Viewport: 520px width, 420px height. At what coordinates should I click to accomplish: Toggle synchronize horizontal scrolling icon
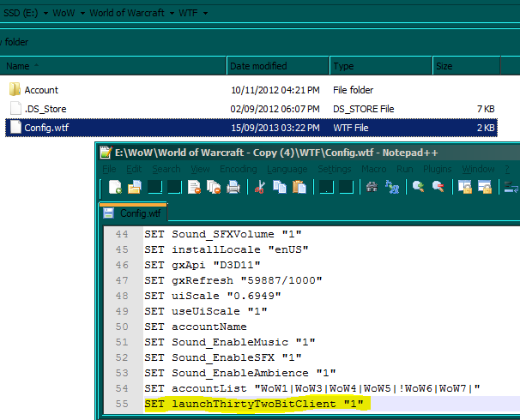(485, 187)
